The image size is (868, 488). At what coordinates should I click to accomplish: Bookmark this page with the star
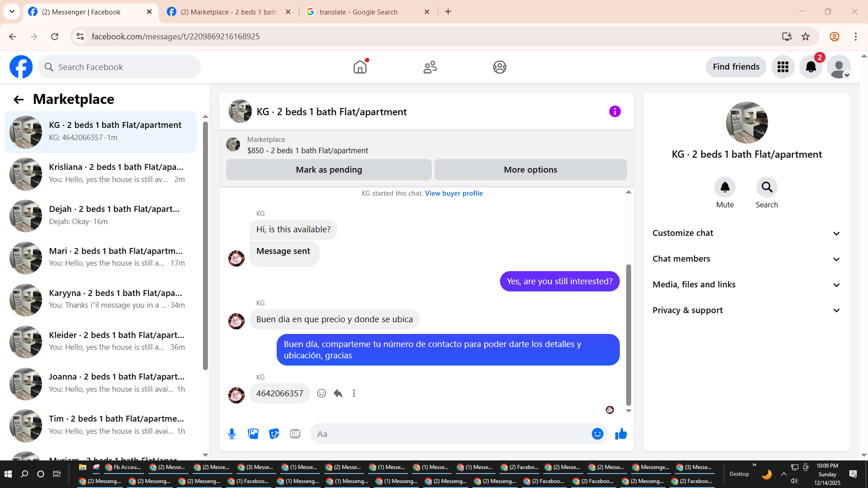(x=806, y=37)
